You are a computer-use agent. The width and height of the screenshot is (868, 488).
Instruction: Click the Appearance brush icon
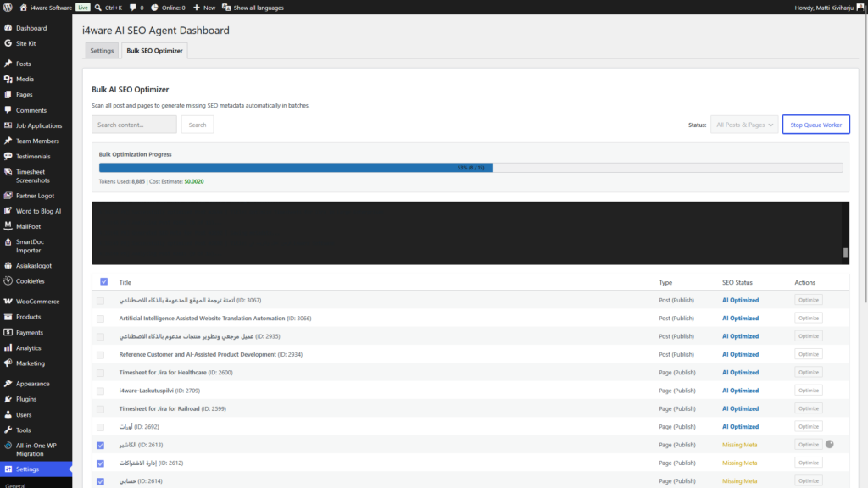click(x=8, y=384)
